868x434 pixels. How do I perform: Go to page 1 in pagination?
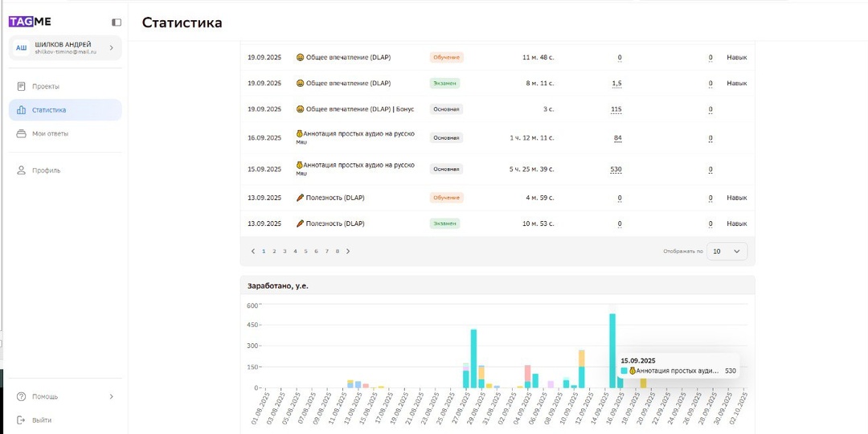pos(264,252)
